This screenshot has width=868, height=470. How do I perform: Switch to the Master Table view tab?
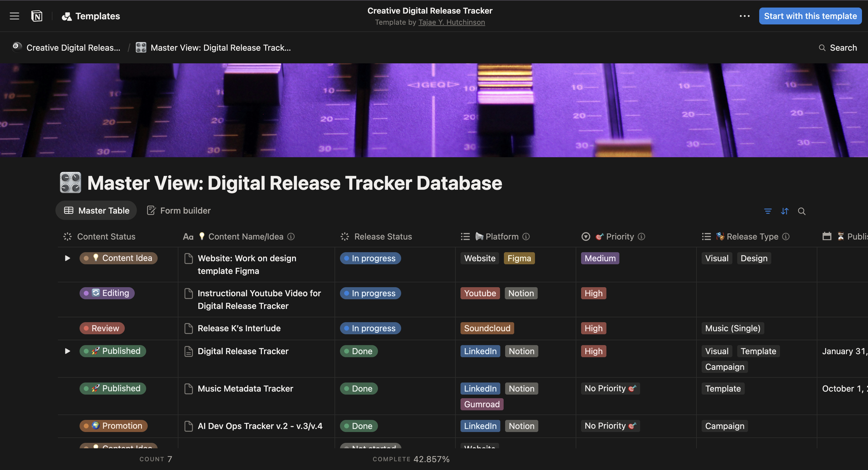coord(96,211)
